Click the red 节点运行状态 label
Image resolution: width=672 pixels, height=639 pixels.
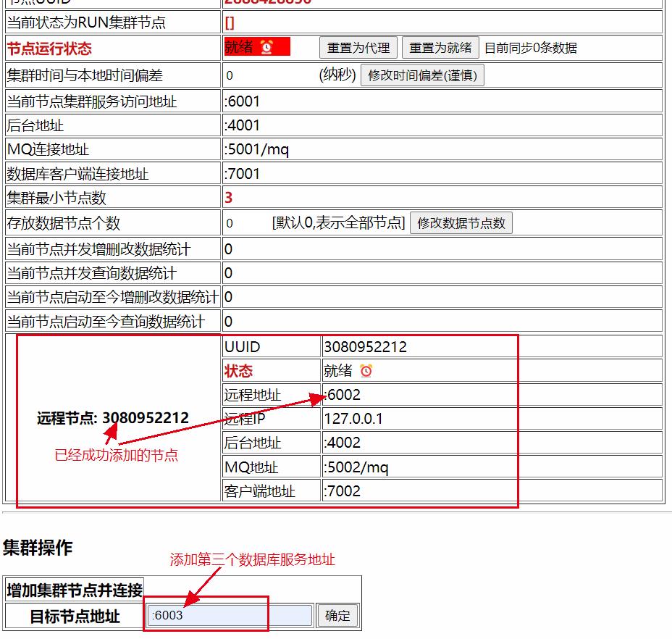coord(49,49)
